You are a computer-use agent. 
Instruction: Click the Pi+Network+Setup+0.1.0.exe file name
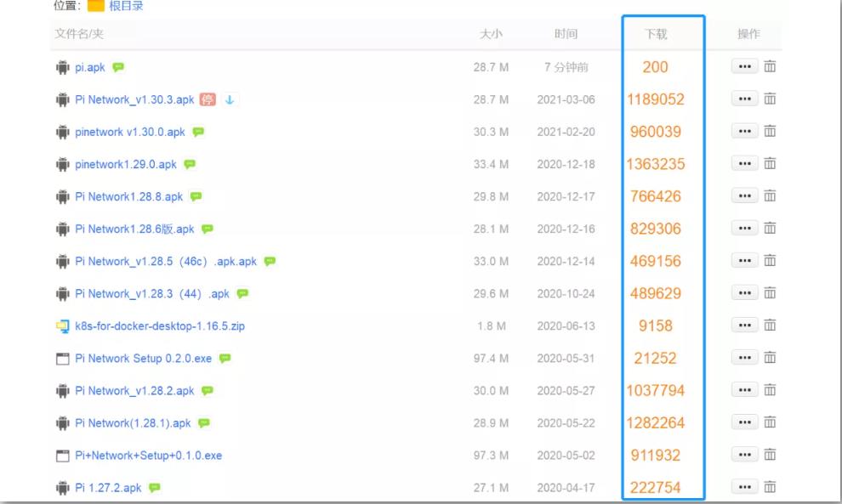149,456
